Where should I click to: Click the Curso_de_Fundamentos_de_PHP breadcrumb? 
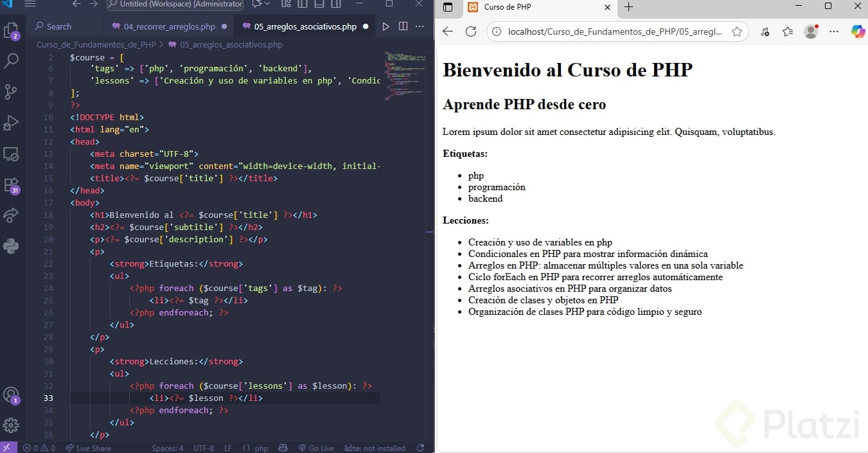(x=96, y=45)
